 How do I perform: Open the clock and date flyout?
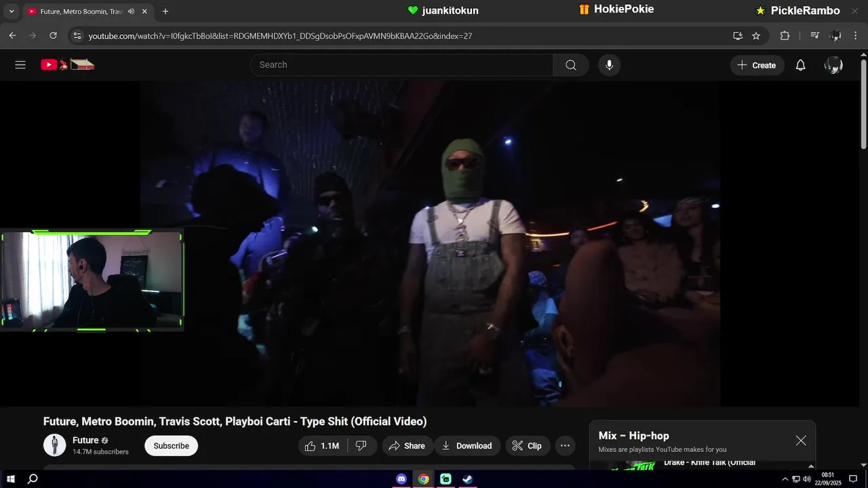[x=828, y=479]
